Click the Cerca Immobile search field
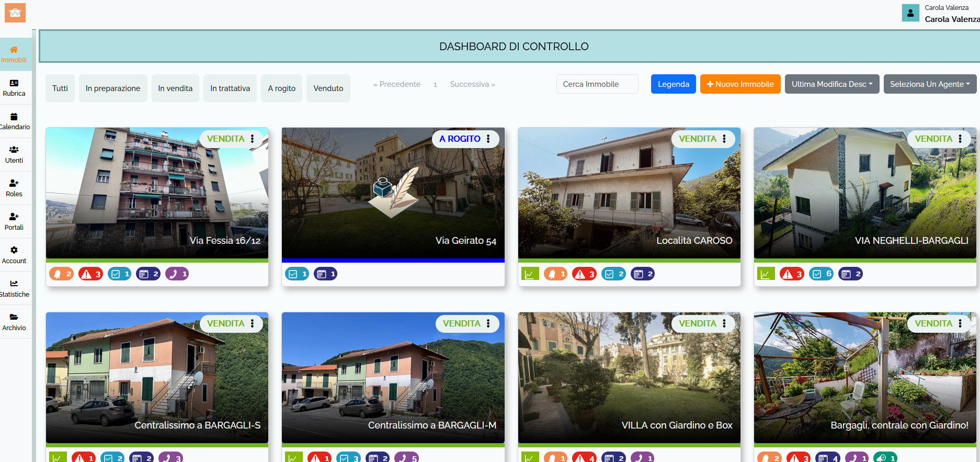Screen dimensions: 980x462 coord(597,84)
